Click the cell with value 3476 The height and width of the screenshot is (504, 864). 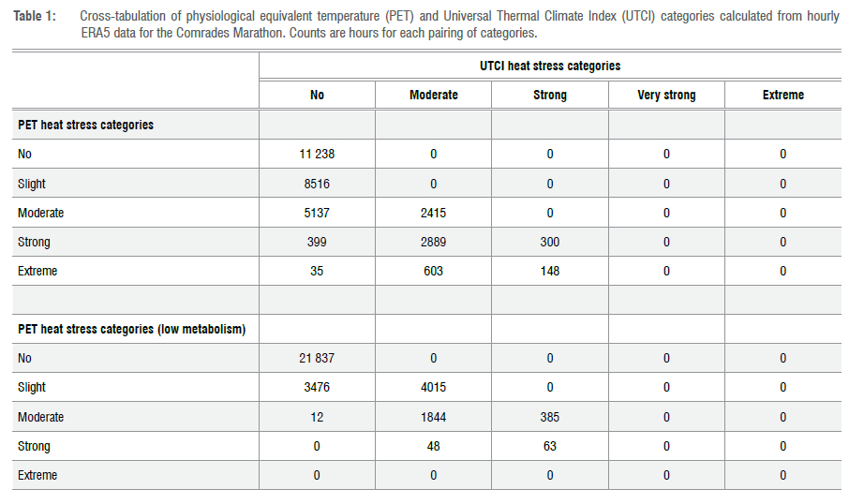pos(317,387)
